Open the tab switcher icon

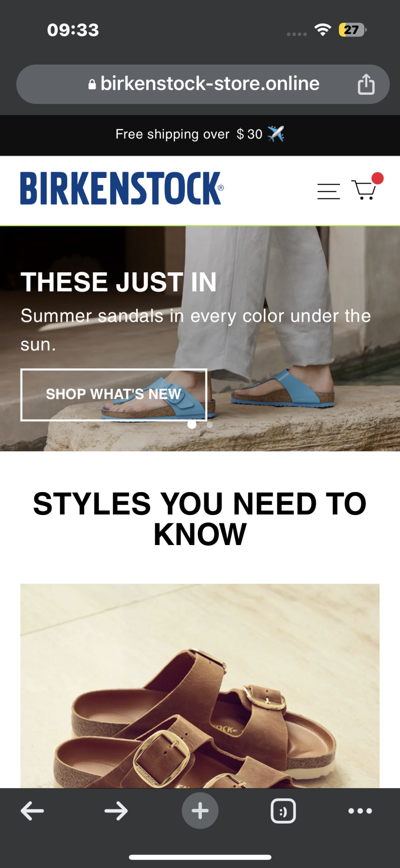(x=283, y=811)
